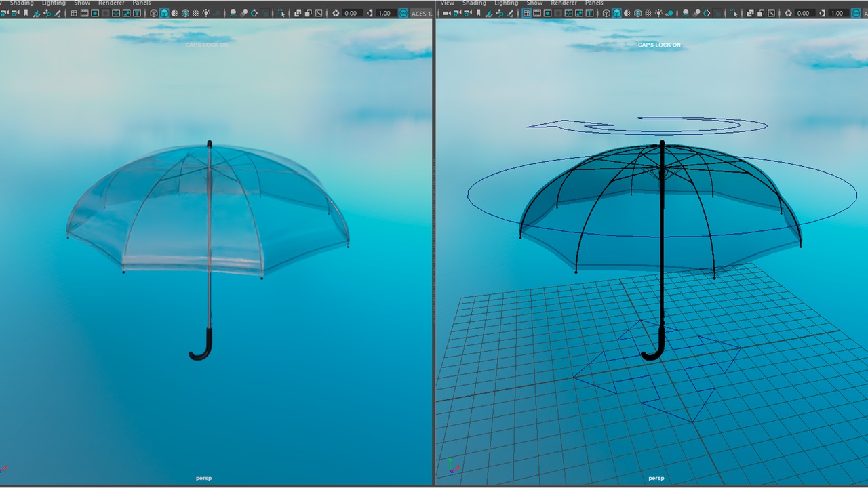Enable use default material in left panel
868x488 pixels.
coord(174,13)
